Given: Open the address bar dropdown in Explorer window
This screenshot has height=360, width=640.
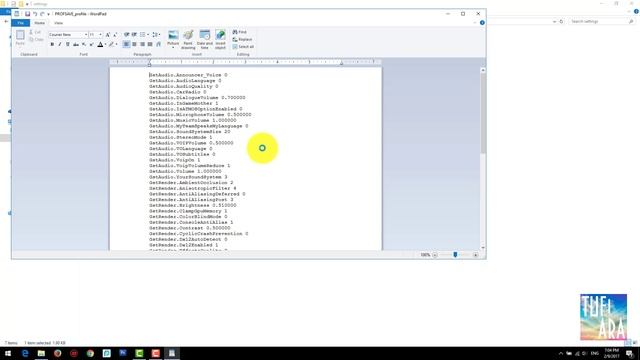Looking at the screenshot, I should tap(554, 21).
